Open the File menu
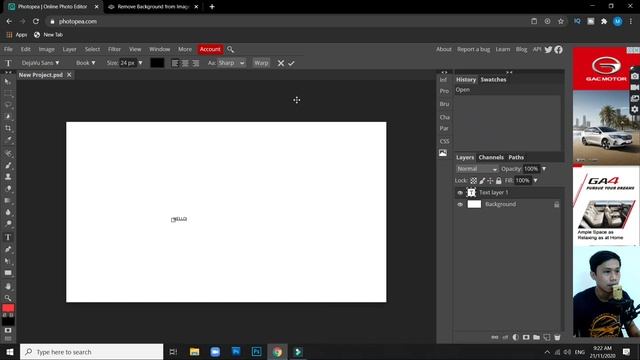This screenshot has width=640, height=360. (x=8, y=49)
